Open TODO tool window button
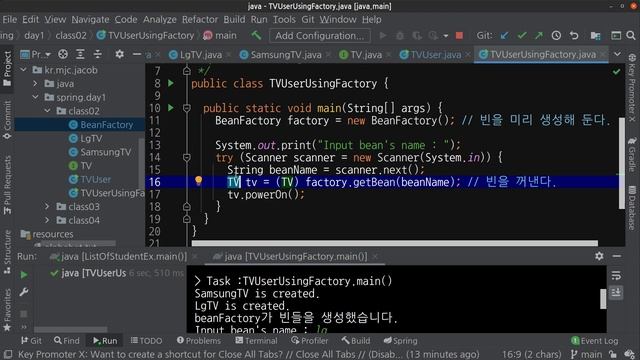The width and height of the screenshot is (640, 360). [x=147, y=340]
